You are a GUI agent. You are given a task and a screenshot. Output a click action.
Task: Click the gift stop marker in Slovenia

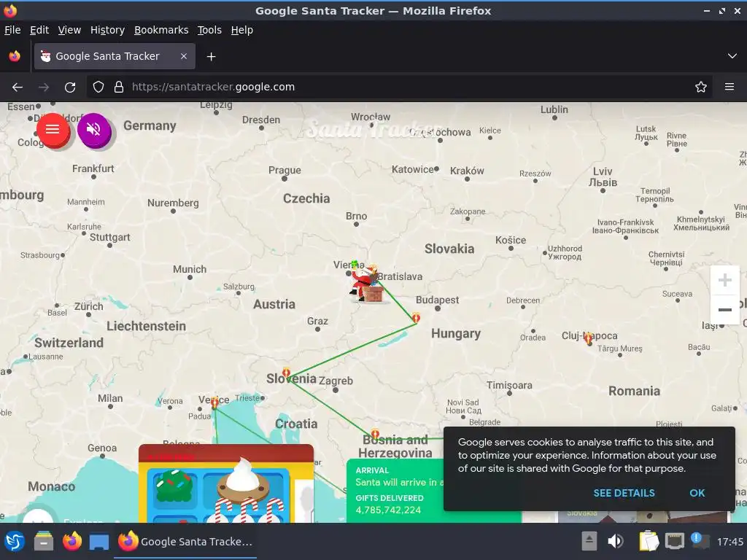coord(286,373)
